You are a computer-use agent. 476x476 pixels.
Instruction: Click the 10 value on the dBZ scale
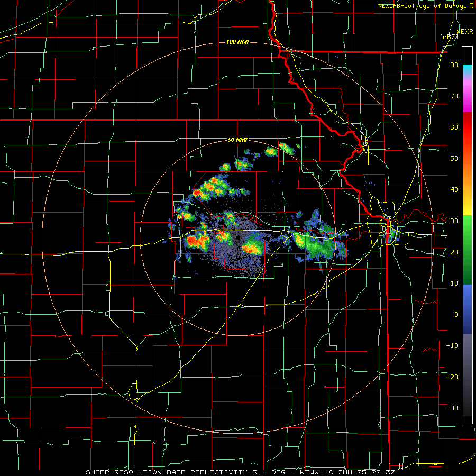point(454,283)
